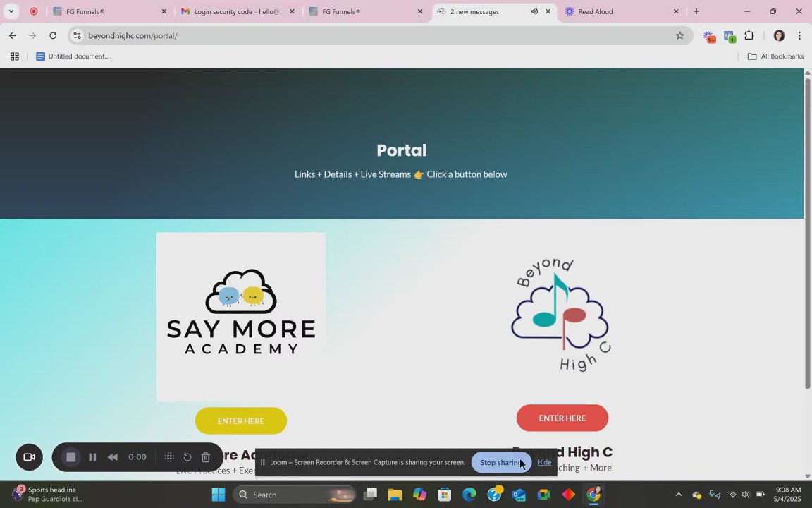Launch Microsoft Edge from the taskbar

pyautogui.click(x=469, y=495)
